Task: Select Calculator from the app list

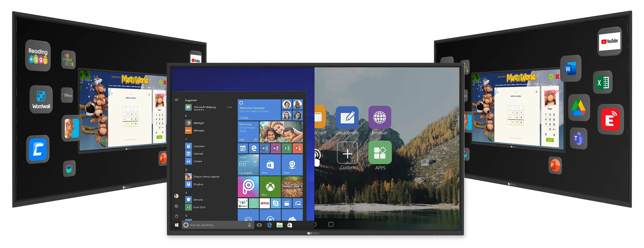Action: 199,146
